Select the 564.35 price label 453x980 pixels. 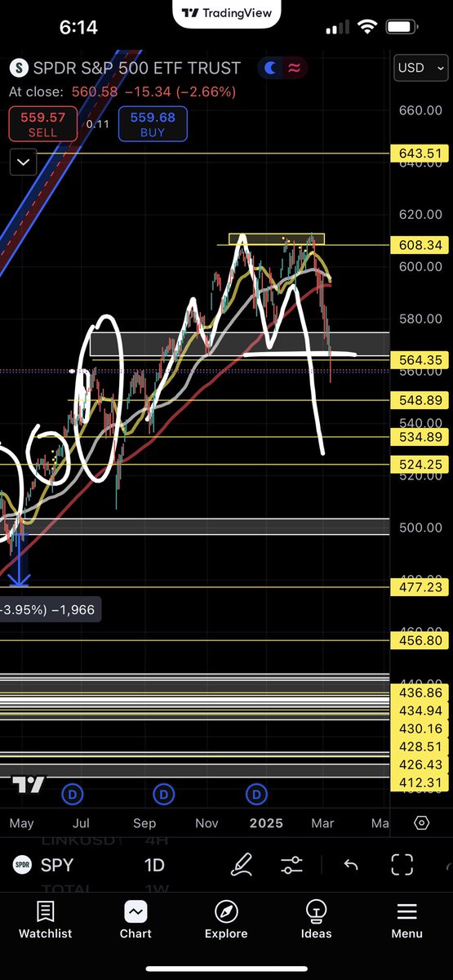[421, 359]
